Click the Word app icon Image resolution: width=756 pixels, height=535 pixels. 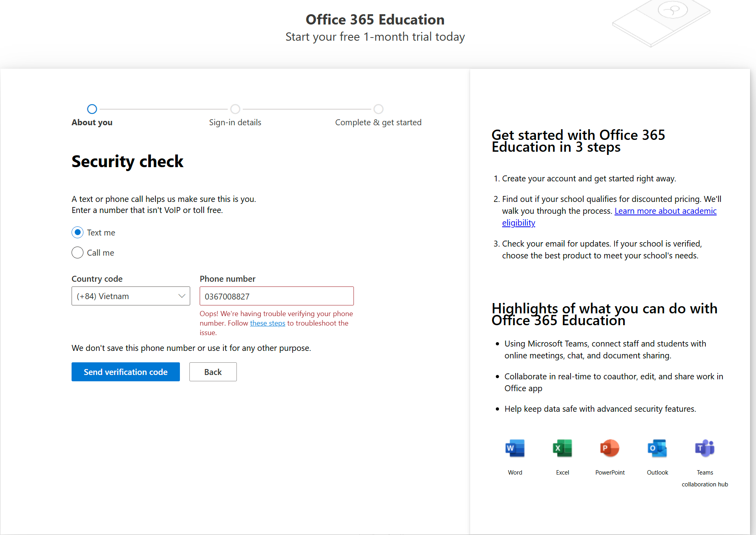[515, 448]
